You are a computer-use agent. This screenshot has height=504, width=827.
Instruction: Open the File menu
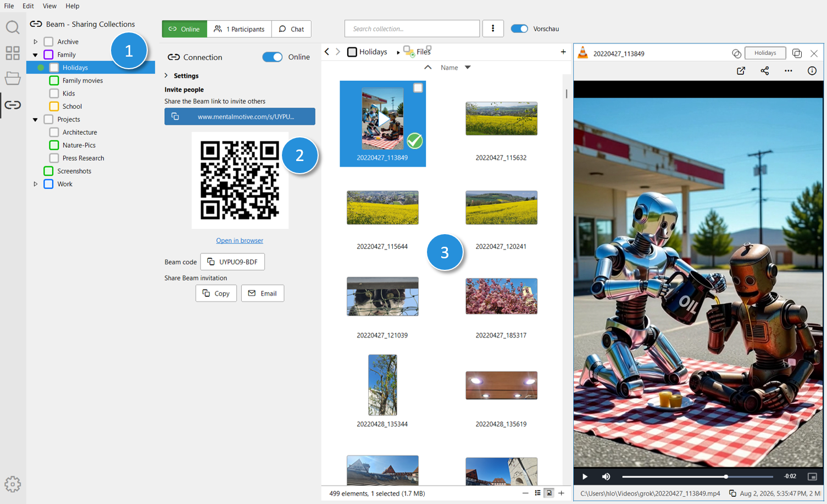coord(9,6)
